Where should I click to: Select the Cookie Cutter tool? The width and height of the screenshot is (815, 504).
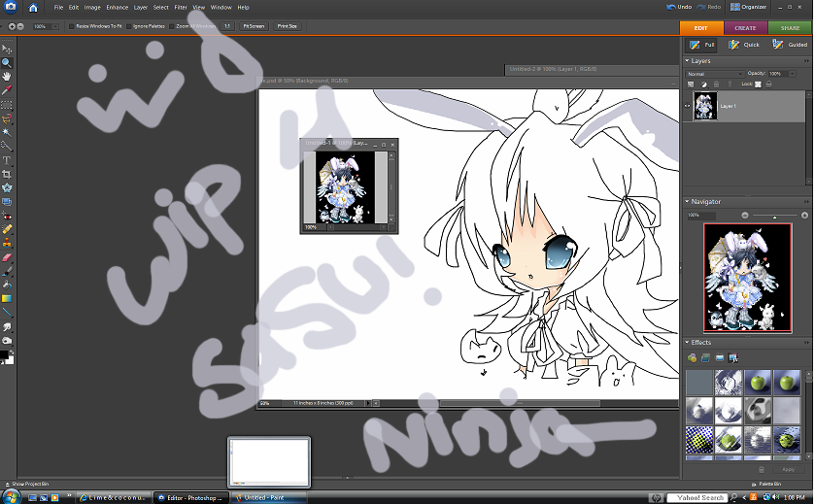(x=7, y=187)
